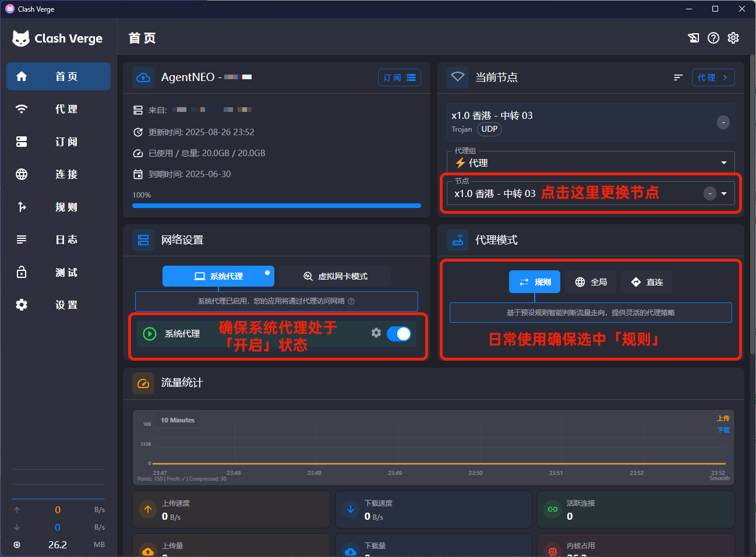Open 测试 test in sidebar
This screenshot has height=557, width=756.
[x=58, y=272]
